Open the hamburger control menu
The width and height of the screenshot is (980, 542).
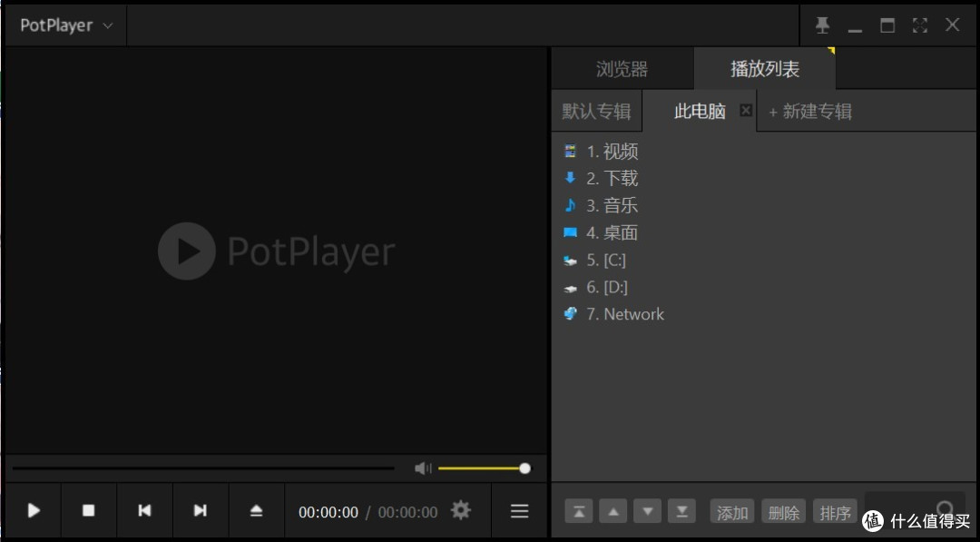tap(518, 510)
